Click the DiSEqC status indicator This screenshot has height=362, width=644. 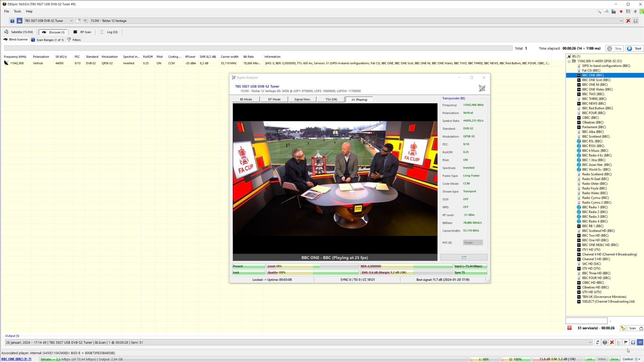(x=602, y=359)
